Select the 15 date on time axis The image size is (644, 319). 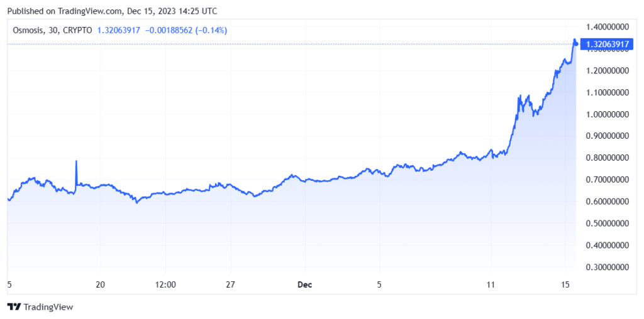coord(565,284)
